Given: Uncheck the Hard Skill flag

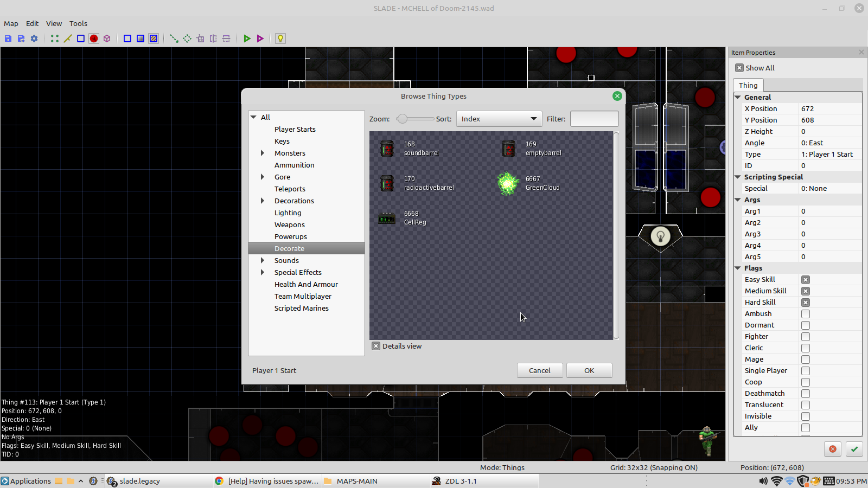Looking at the screenshot, I should click(x=806, y=303).
